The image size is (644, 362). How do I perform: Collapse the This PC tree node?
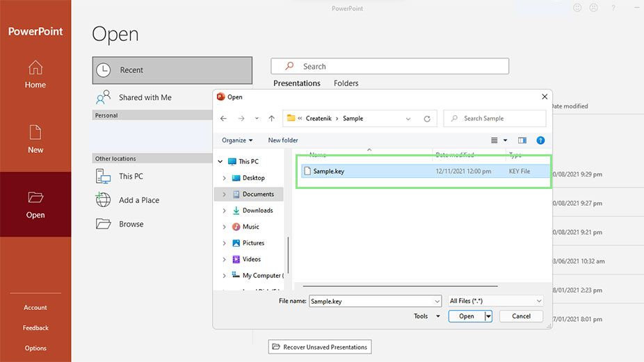tap(220, 161)
